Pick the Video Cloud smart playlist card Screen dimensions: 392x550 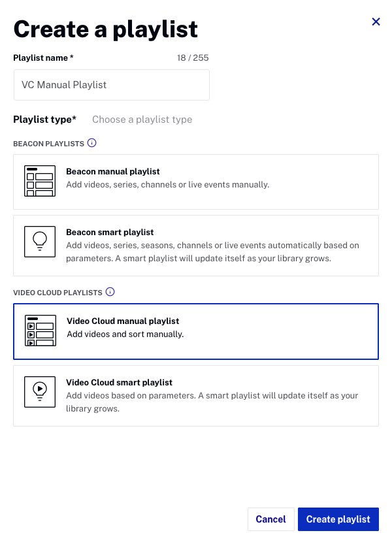click(x=196, y=396)
